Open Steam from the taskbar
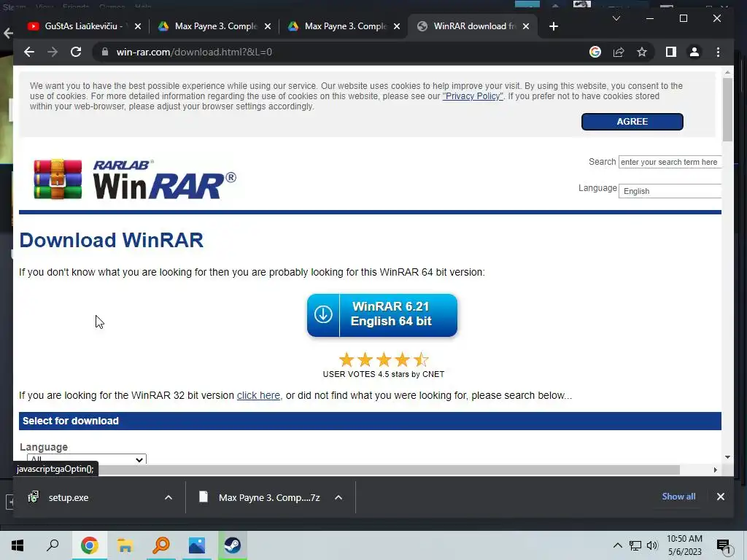Screen dimensions: 747x560 tap(233, 545)
